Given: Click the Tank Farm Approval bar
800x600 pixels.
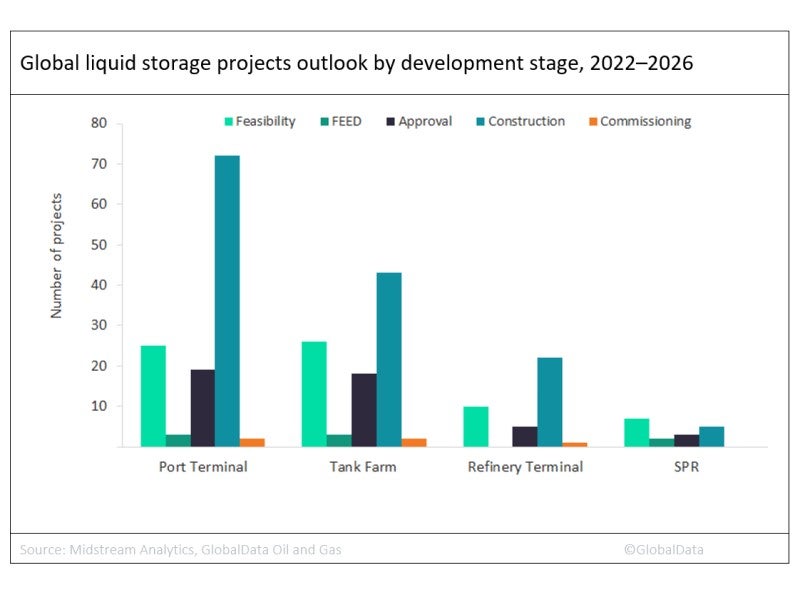Looking at the screenshot, I should [x=364, y=409].
